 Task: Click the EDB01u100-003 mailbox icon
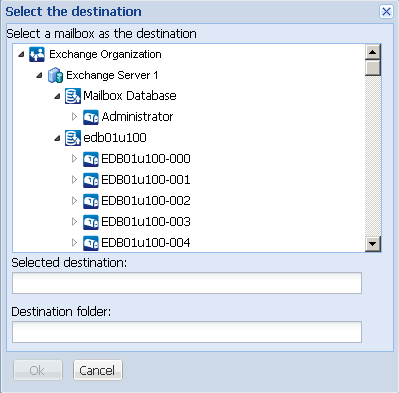click(x=91, y=222)
